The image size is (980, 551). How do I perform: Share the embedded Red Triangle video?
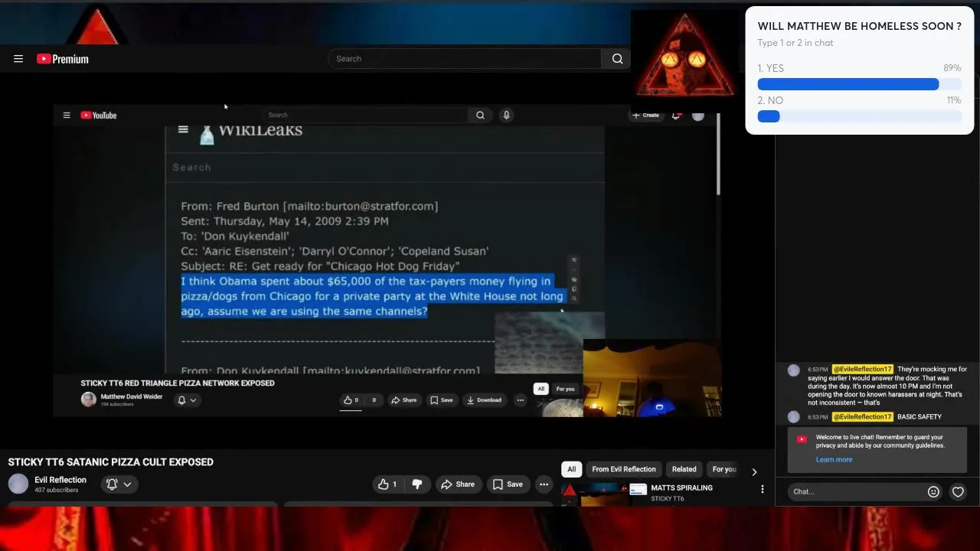pos(404,399)
